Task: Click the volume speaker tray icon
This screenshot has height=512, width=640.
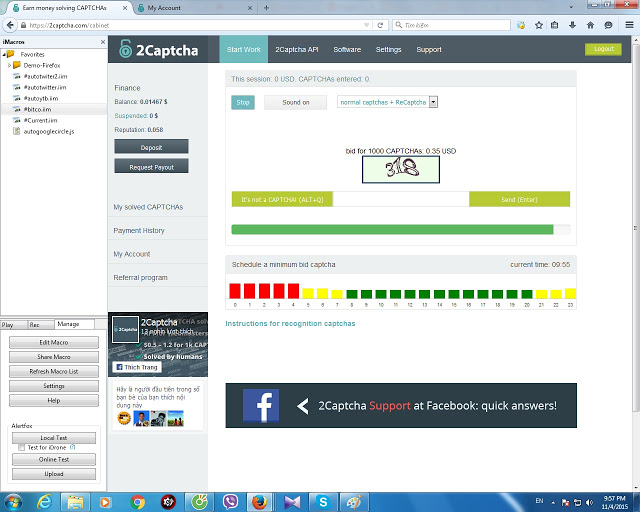Action: (x=589, y=502)
